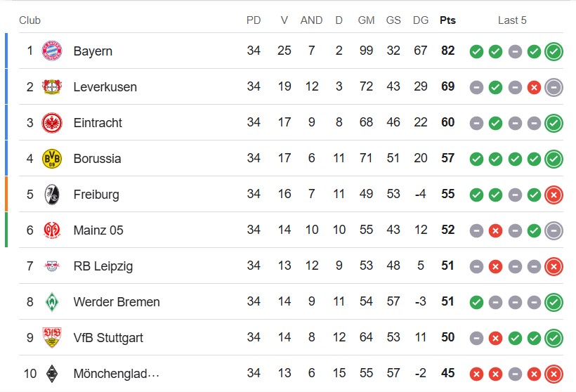This screenshot has height=392, width=576.
Task: Open the Werder Bremen team link
Action: [117, 301]
